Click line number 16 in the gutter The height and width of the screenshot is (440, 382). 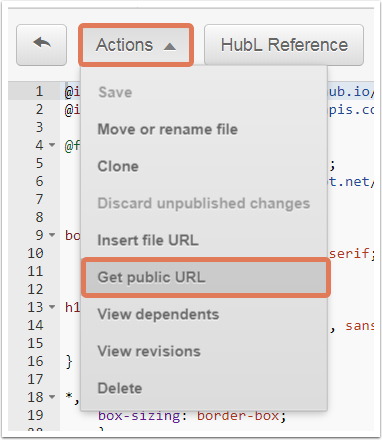(x=35, y=361)
